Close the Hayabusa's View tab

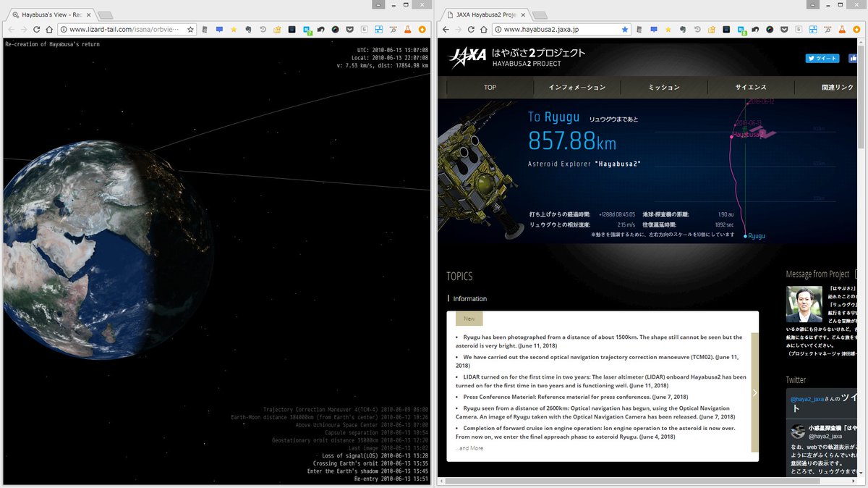point(88,14)
